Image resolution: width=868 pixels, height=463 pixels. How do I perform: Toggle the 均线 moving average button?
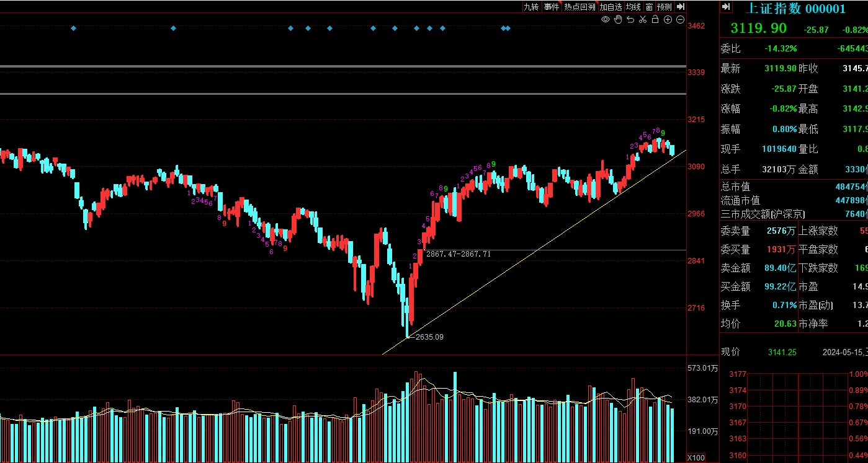click(633, 7)
